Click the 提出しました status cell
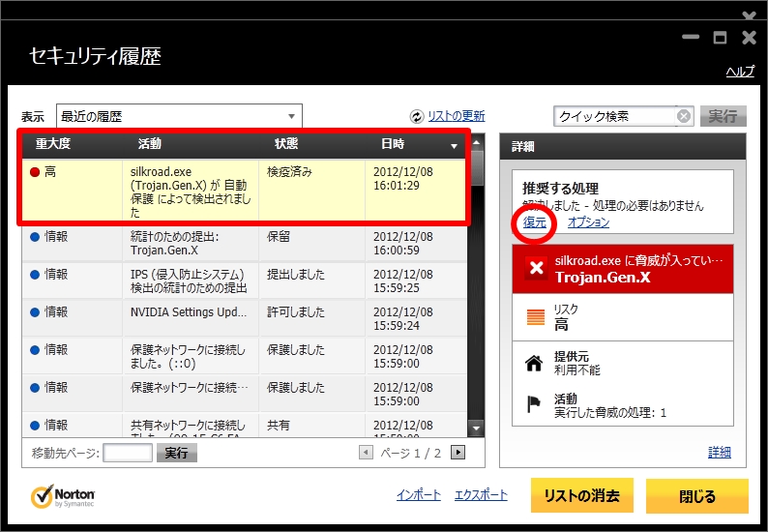This screenshot has width=768, height=532. (x=295, y=275)
